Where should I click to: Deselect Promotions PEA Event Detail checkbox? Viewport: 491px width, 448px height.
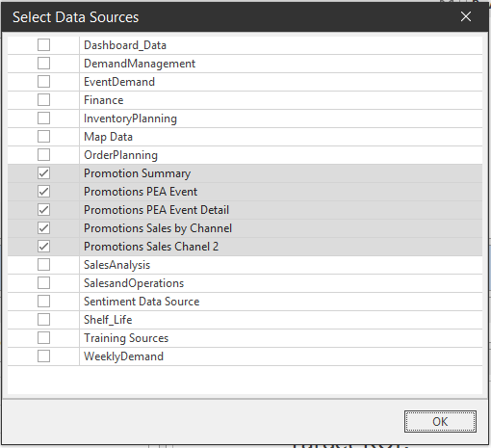click(43, 210)
